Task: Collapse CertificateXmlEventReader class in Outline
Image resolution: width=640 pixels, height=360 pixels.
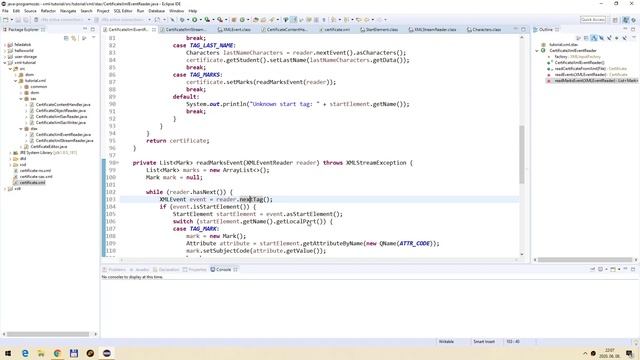Action: 537,51
